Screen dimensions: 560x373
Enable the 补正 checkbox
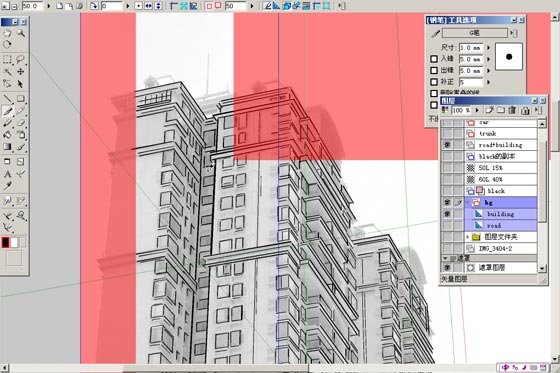click(434, 82)
